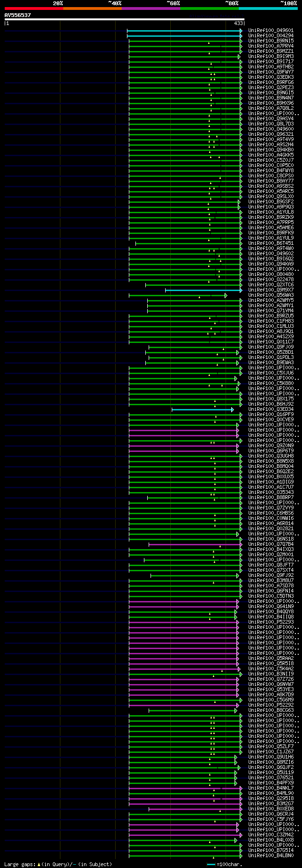The image size is (302, 868).
Task: Select the UniRef100_Q71VM4 label
Action: [271, 311]
